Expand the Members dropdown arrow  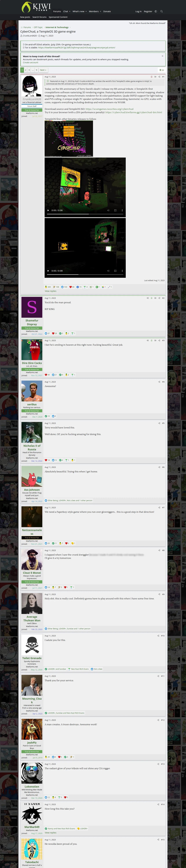100,11
